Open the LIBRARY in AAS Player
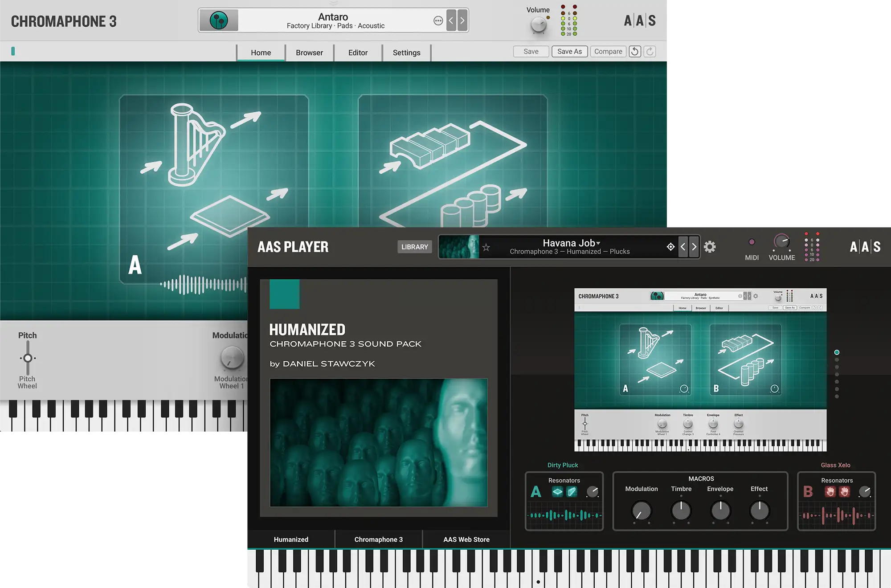 pyautogui.click(x=414, y=247)
